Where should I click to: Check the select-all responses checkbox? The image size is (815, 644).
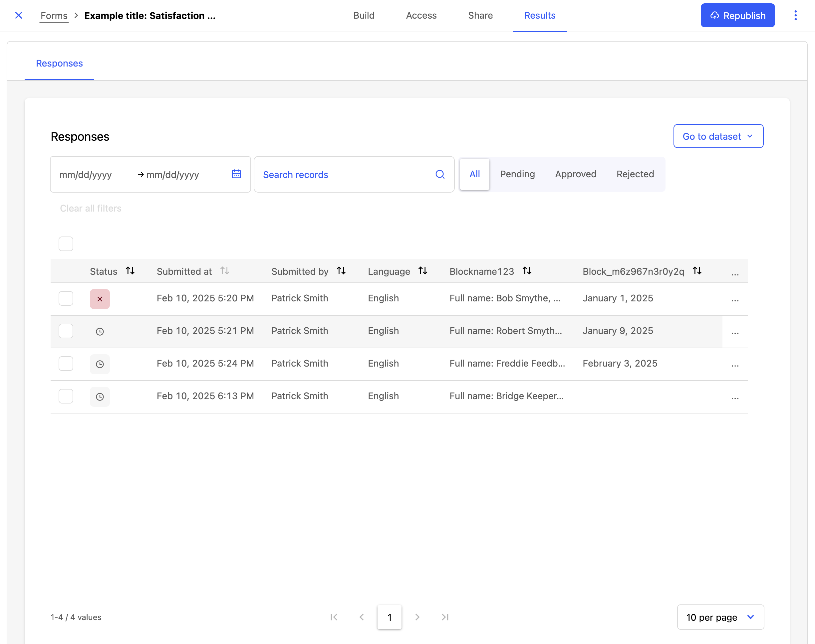[66, 244]
